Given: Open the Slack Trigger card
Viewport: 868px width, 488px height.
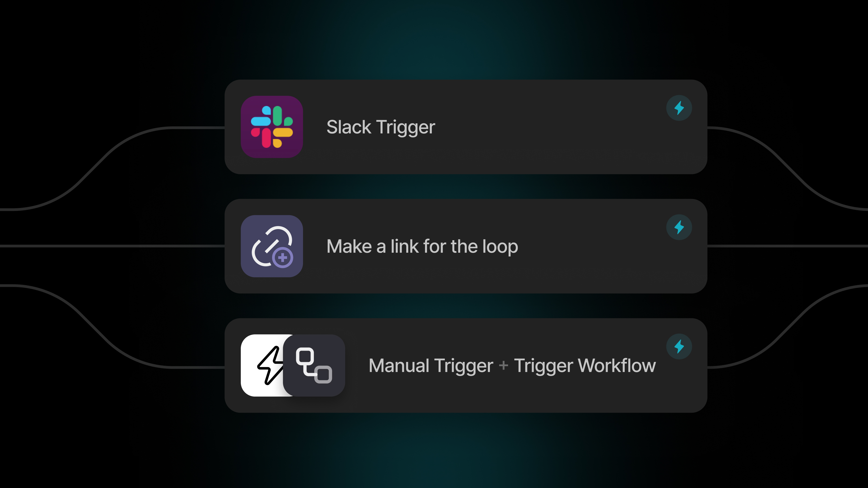Looking at the screenshot, I should click(466, 127).
